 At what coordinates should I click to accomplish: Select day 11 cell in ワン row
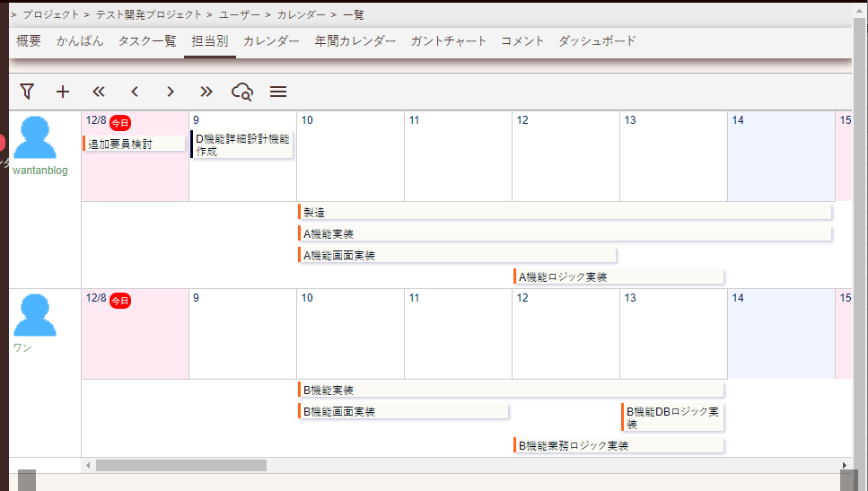coord(459,334)
